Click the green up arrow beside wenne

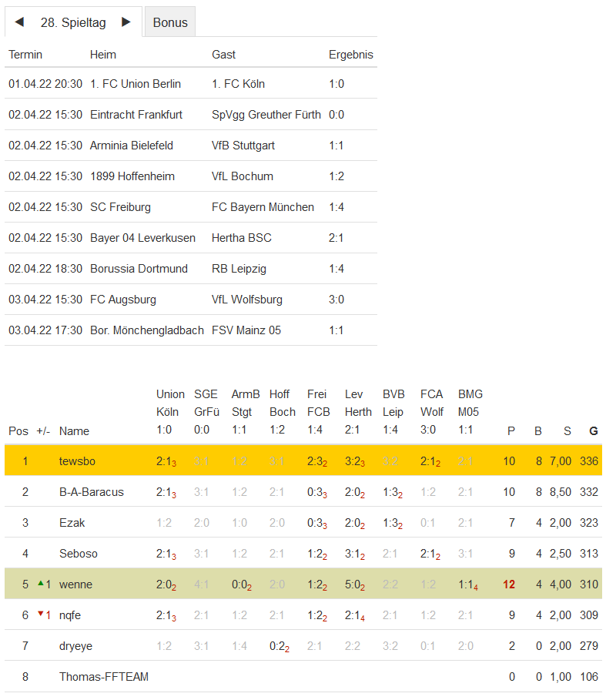(41, 584)
